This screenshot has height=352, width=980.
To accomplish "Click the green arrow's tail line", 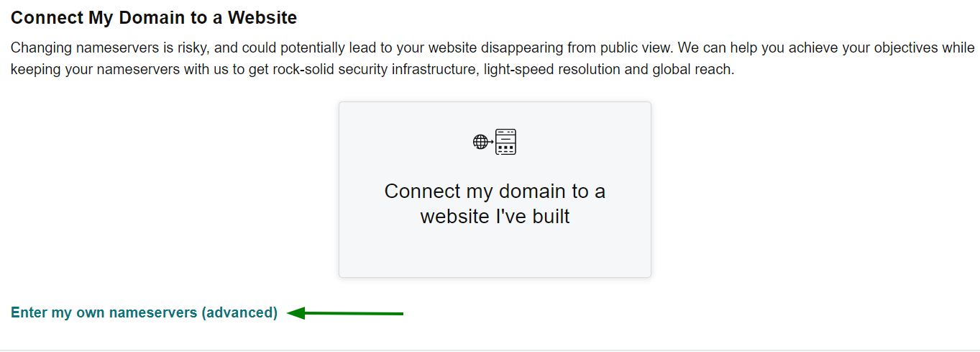I will pyautogui.click(x=354, y=313).
